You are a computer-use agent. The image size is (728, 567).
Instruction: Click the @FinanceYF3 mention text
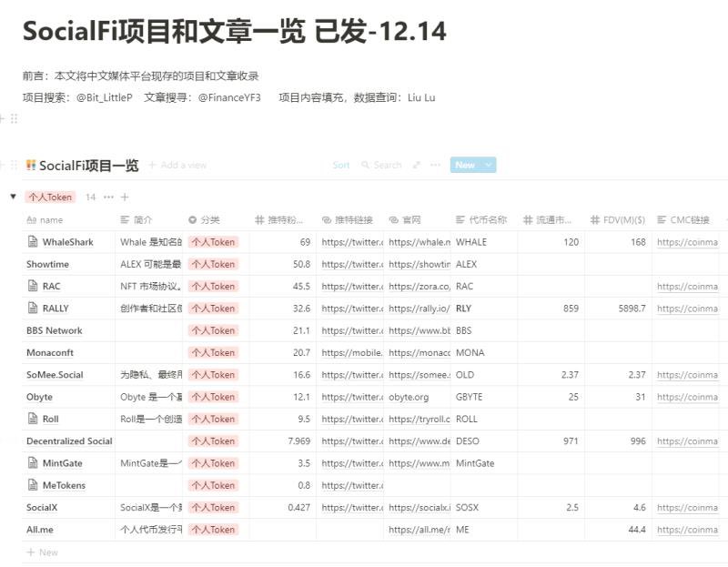229,97
